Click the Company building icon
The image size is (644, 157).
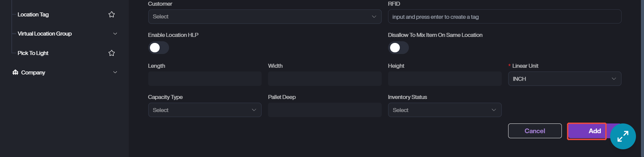point(15,72)
